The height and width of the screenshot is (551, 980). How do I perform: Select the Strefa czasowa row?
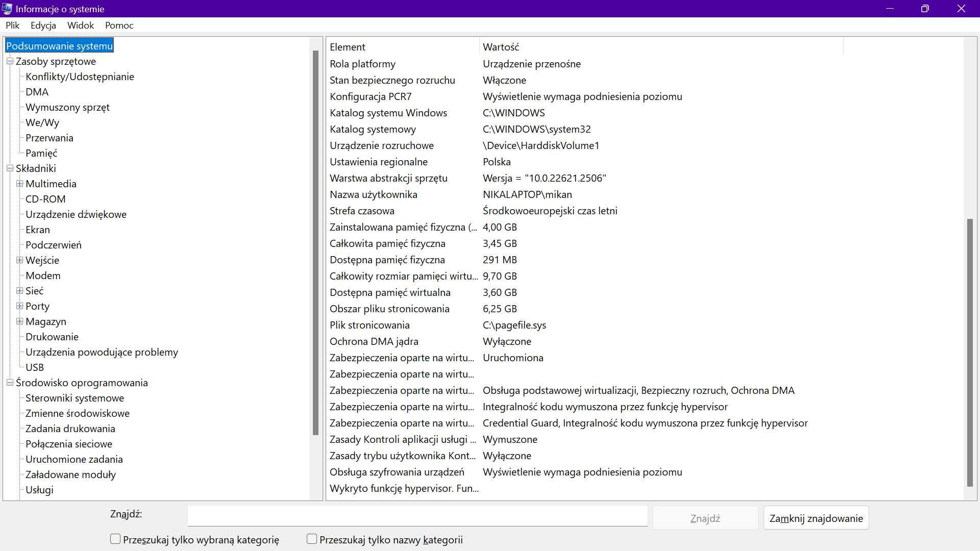pos(584,211)
